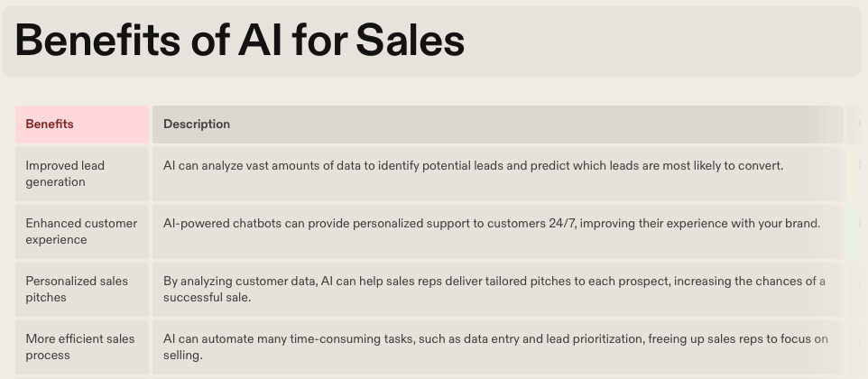Select the time-consuming tasks description cell
The image size is (868, 379).
(496, 347)
